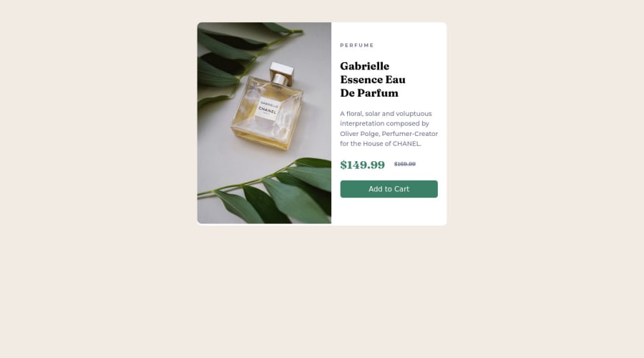
Task: Click the "De Parfum" title line
Action: 369,93
